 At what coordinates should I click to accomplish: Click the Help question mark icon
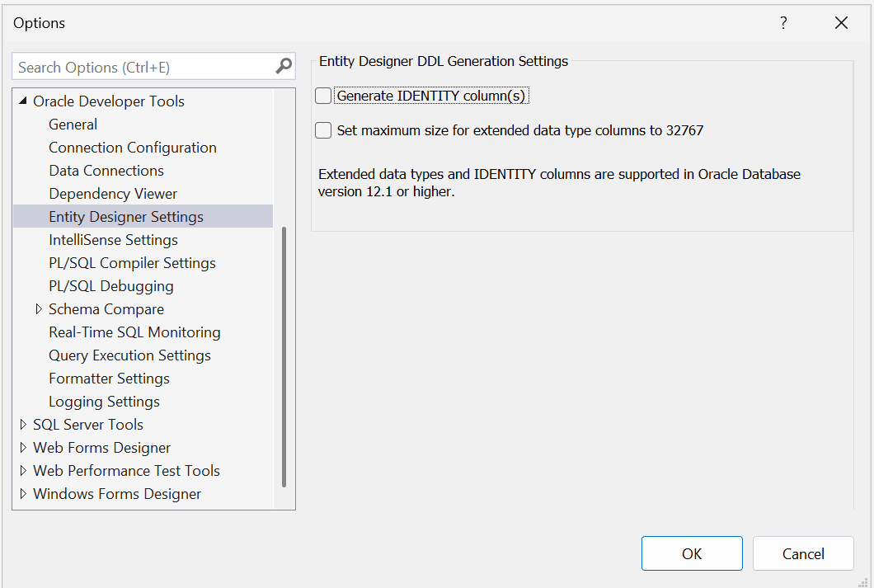[782, 23]
